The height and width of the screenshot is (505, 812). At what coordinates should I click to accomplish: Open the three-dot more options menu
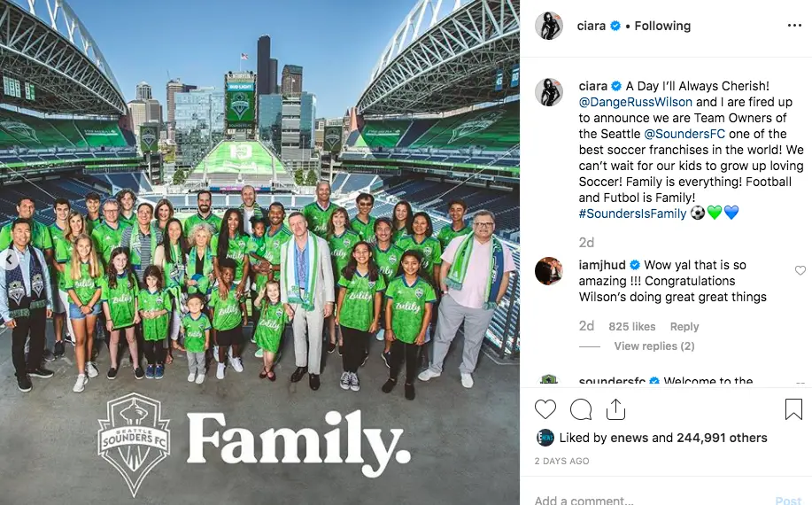794,26
